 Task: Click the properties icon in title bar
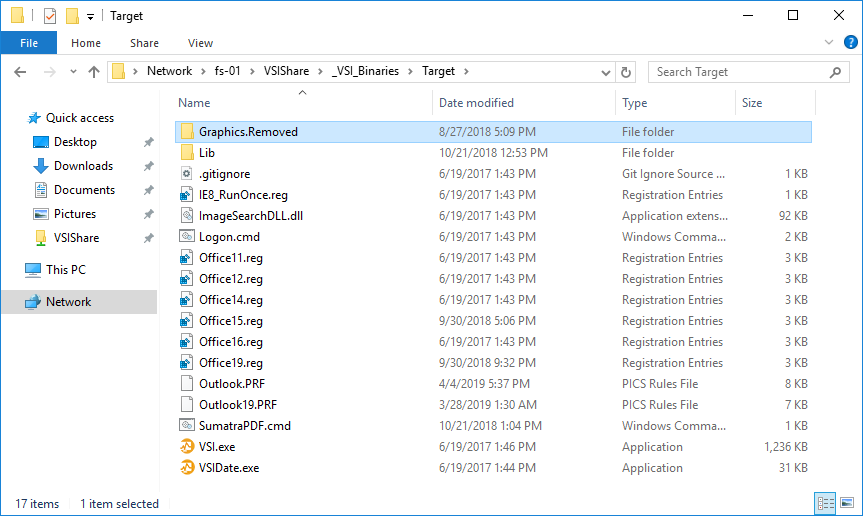[x=50, y=16]
